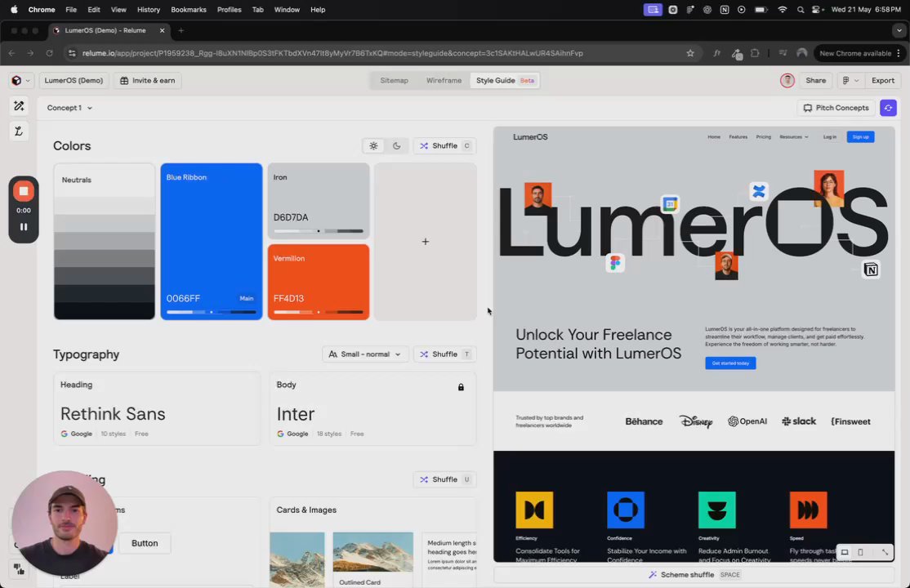The width and height of the screenshot is (910, 588).
Task: Click the user avatar in the header
Action: tap(787, 81)
